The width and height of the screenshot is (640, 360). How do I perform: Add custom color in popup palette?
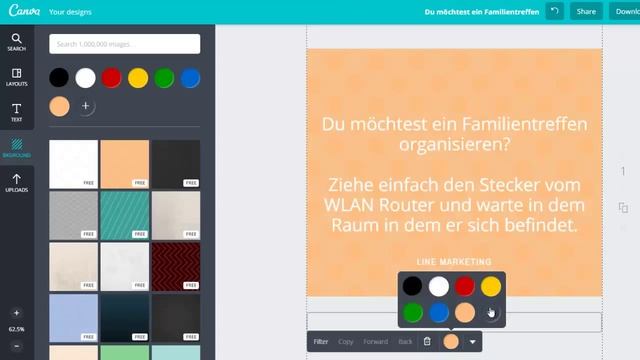pyautogui.click(x=491, y=313)
